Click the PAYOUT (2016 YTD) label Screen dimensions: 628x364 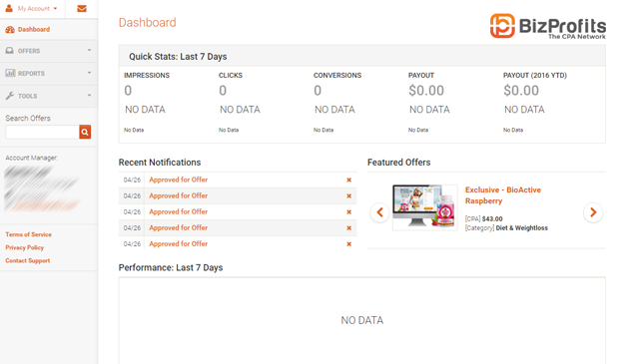pos(535,75)
